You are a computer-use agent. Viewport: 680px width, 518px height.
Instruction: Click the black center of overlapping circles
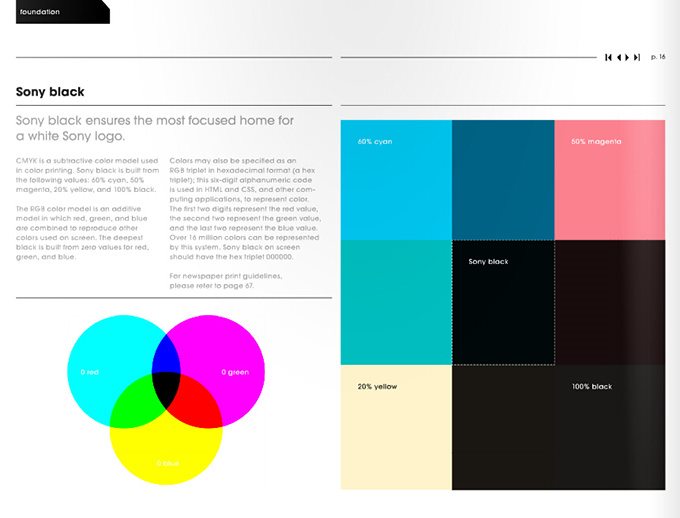tap(165, 385)
